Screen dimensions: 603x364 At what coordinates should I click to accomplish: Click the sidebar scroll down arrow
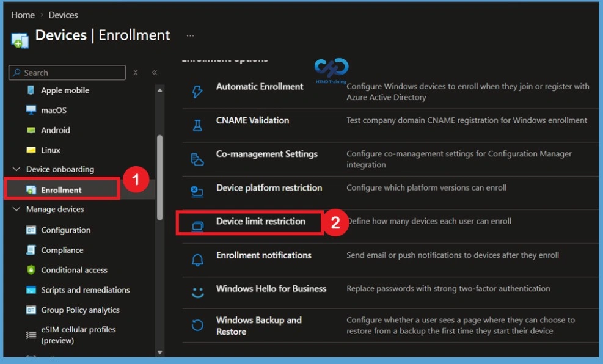pyautogui.click(x=159, y=352)
